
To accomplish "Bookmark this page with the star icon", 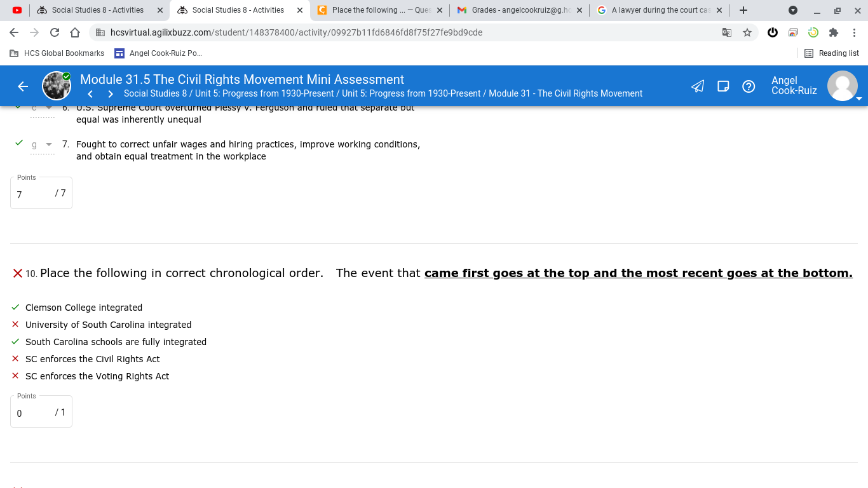I will click(x=747, y=32).
